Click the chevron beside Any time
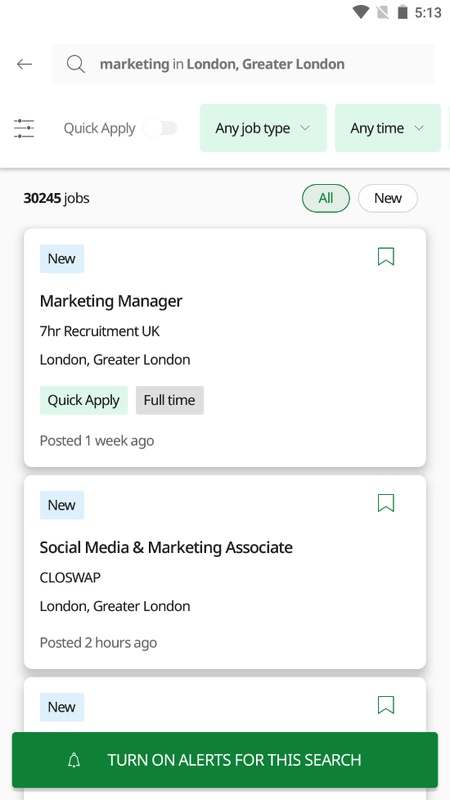 pyautogui.click(x=419, y=128)
